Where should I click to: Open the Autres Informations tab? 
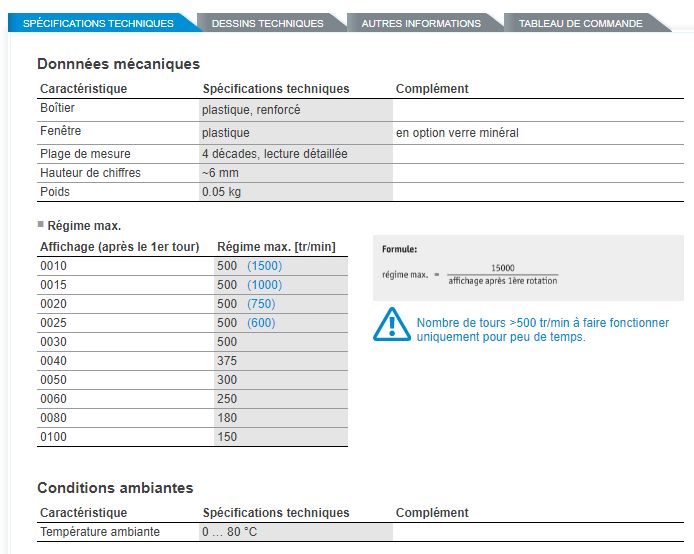pos(420,23)
